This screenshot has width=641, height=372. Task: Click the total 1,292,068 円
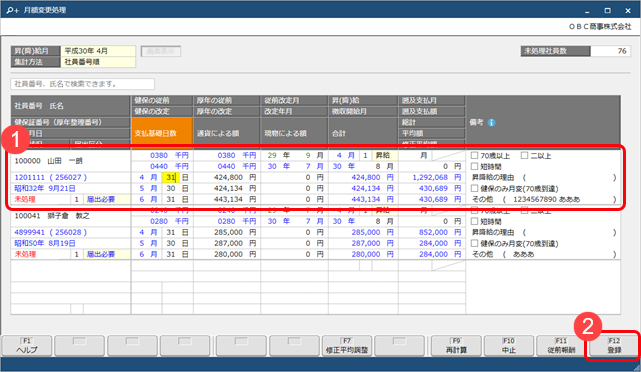click(432, 177)
